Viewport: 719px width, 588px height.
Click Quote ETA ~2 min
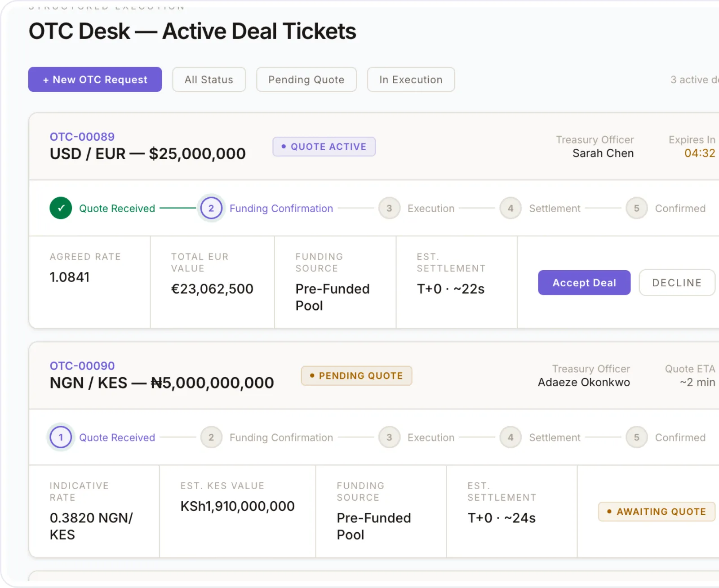697,383
